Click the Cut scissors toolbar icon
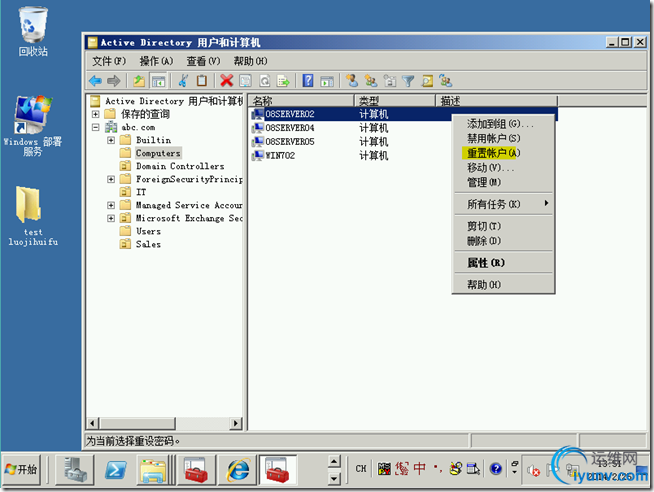Image resolution: width=654 pixels, height=492 pixels. coord(183,80)
